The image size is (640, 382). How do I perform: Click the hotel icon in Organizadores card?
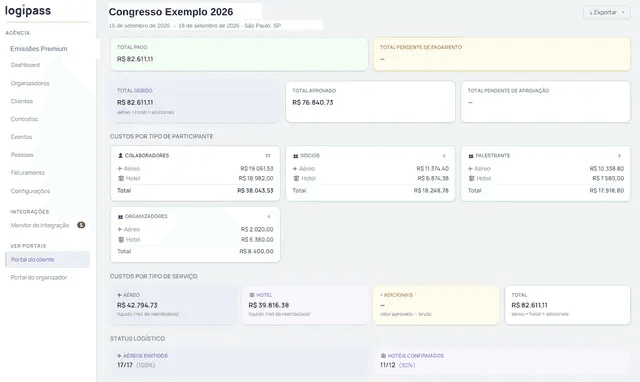pyautogui.click(x=121, y=240)
